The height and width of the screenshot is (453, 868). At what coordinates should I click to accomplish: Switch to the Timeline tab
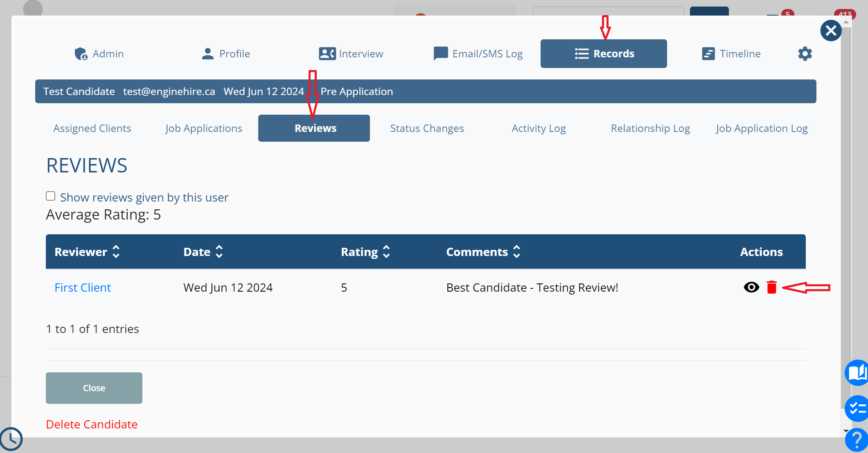(x=731, y=54)
